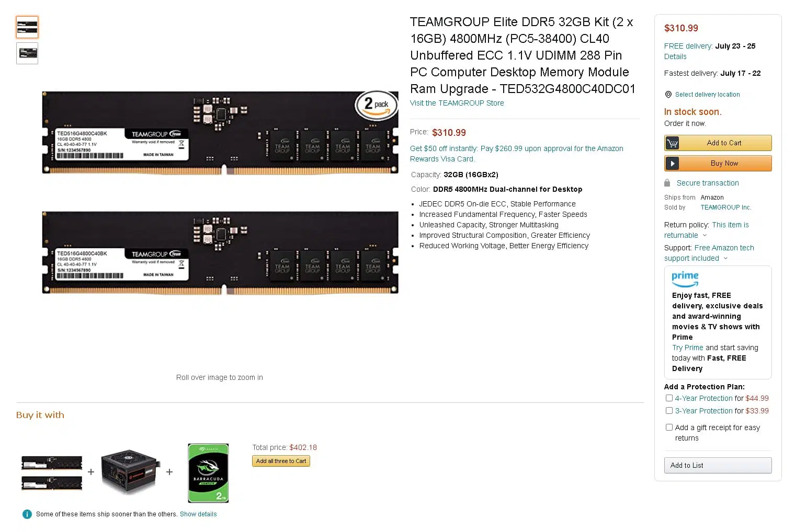Click the location pin icon beside delivery location
This screenshot has height=532, width=795.
pyautogui.click(x=668, y=95)
